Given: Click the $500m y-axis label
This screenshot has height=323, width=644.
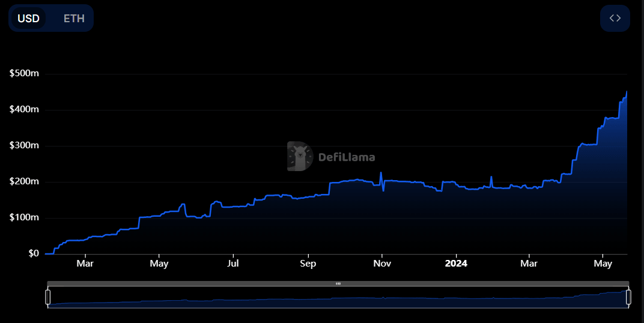Looking at the screenshot, I should [x=24, y=73].
